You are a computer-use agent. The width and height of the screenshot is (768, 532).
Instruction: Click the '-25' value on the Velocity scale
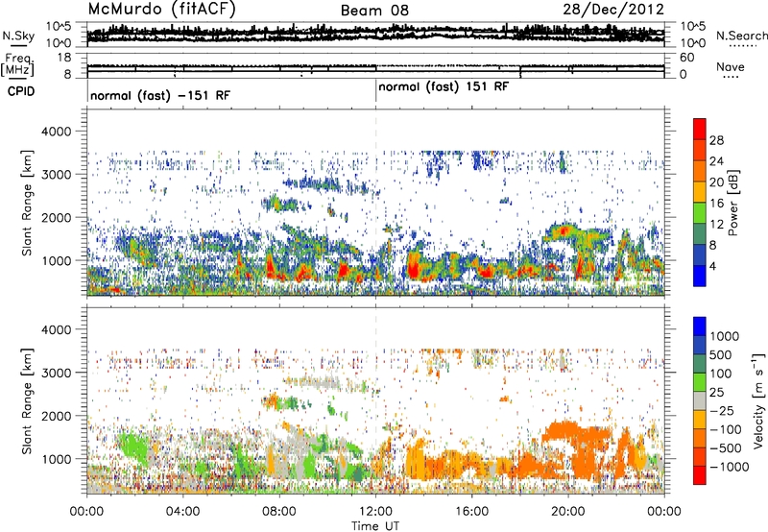[723, 411]
